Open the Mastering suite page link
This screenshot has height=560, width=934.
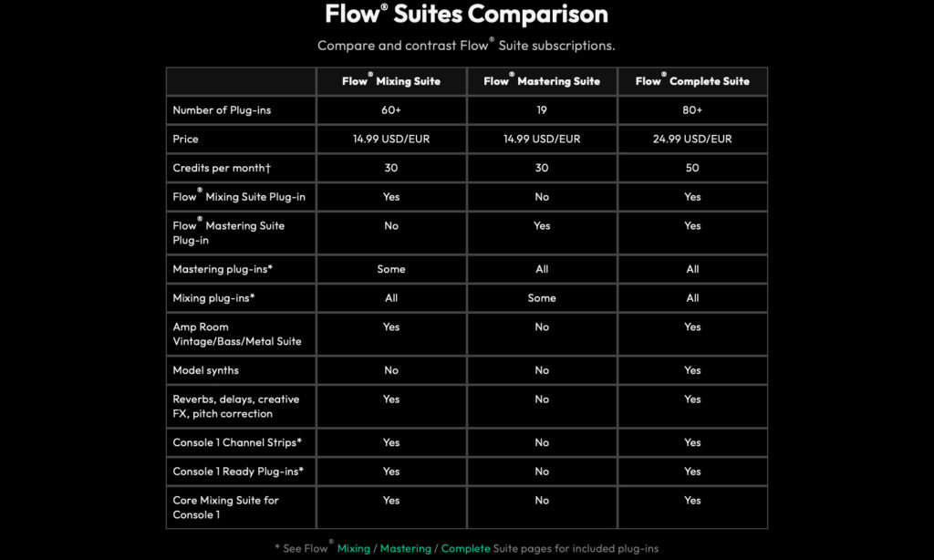coord(406,548)
